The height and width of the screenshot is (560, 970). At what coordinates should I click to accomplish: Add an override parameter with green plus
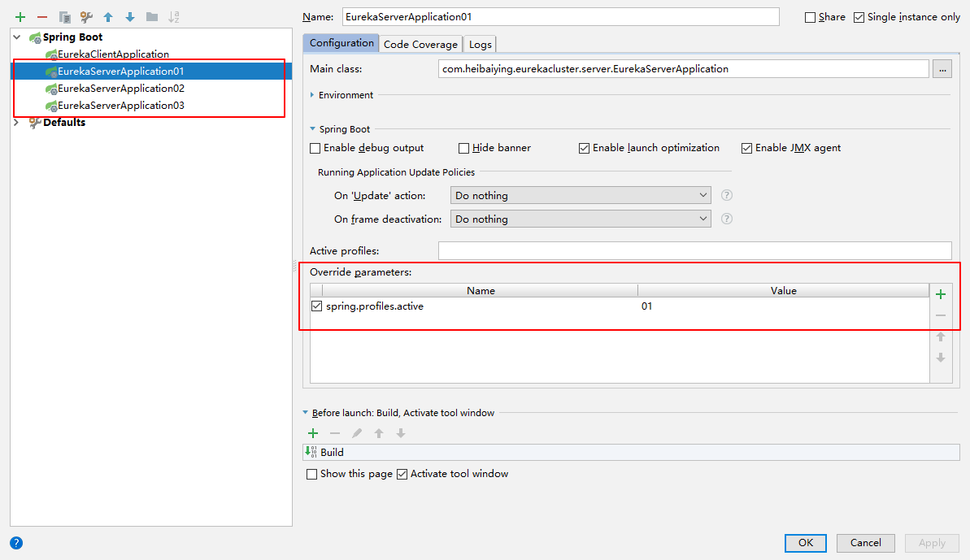[941, 294]
